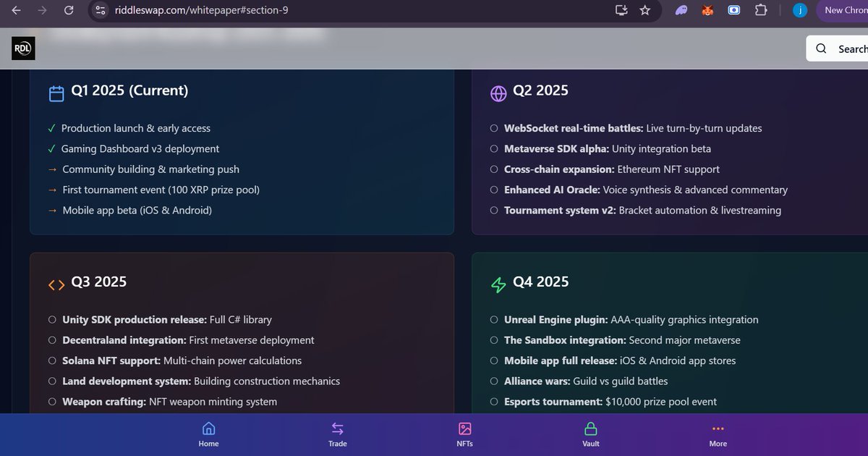Switch to the Trade tab

click(x=338, y=434)
